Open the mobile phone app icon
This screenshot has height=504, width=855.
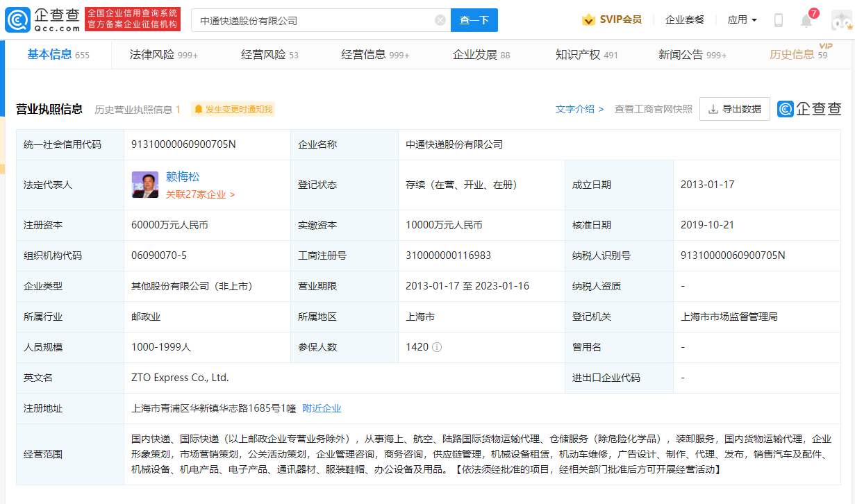click(x=779, y=20)
